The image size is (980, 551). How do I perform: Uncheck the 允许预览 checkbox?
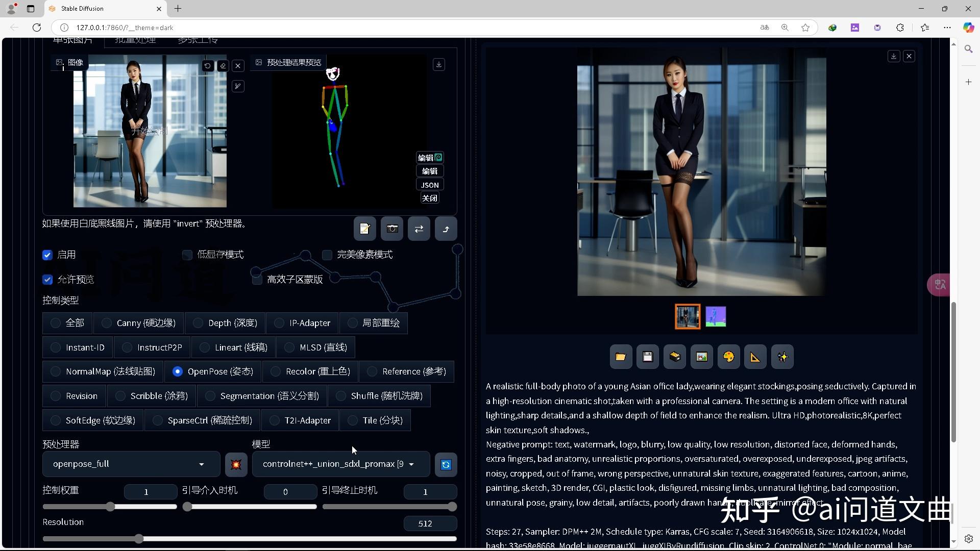coord(47,279)
